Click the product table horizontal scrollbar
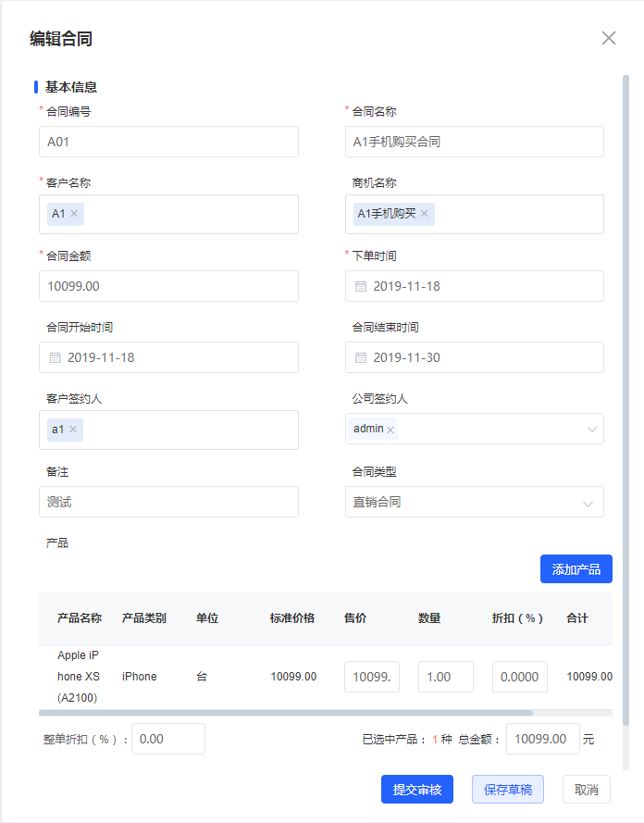This screenshot has width=644, height=823. coord(285,713)
